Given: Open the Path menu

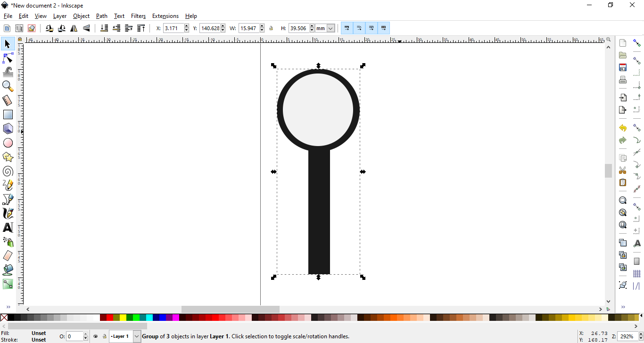Looking at the screenshot, I should 101,16.
